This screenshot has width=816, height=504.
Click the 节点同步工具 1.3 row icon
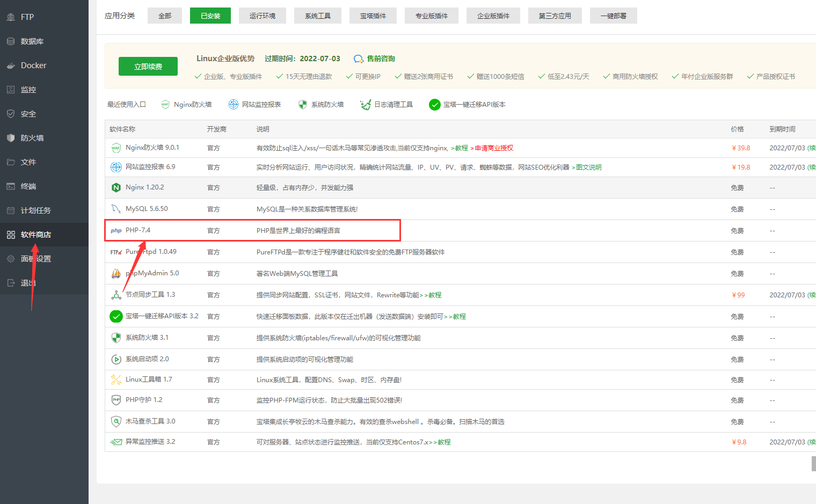pyautogui.click(x=116, y=295)
